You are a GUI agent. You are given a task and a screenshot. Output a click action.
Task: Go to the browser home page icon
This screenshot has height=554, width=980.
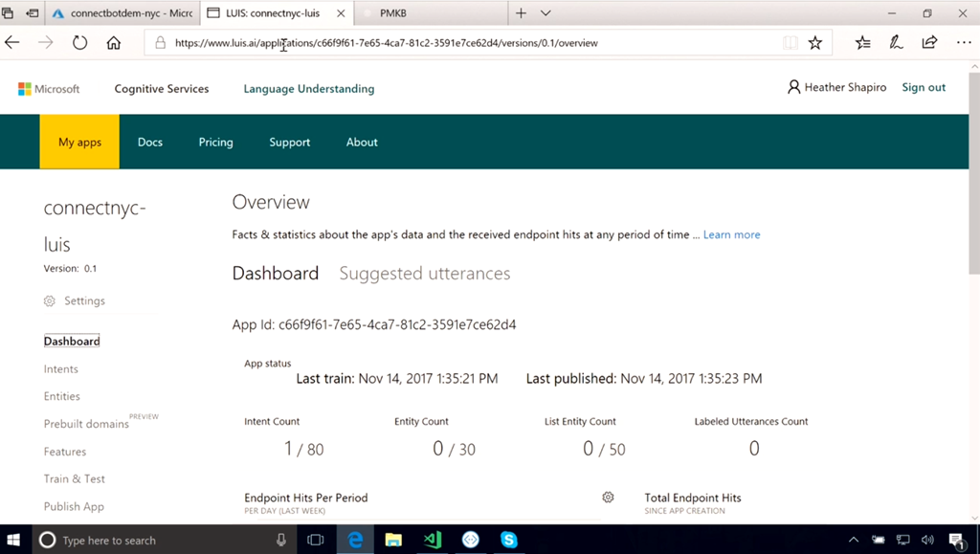coord(113,42)
